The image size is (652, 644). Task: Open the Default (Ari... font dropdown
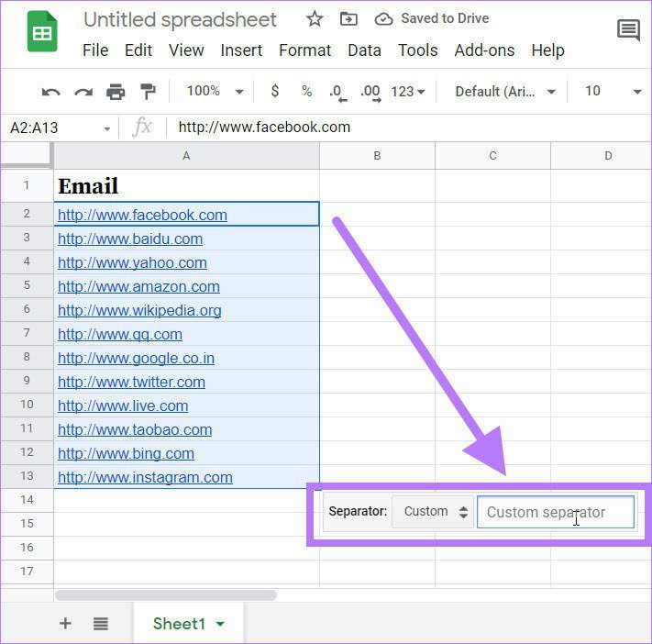[504, 92]
